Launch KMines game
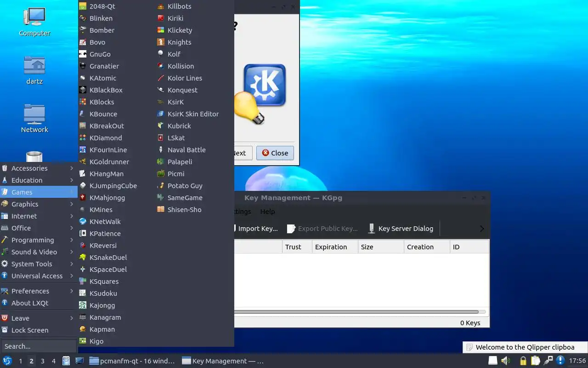This screenshot has height=368, width=588. [117, 210]
